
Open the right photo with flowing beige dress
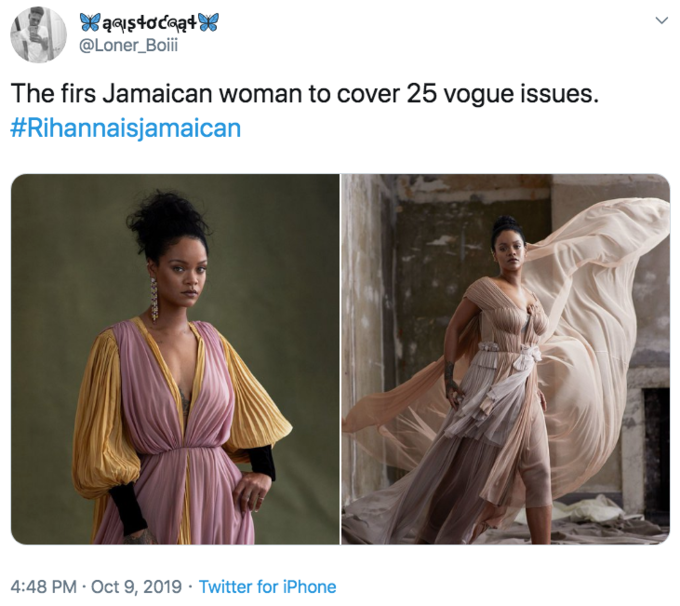pos(506,359)
